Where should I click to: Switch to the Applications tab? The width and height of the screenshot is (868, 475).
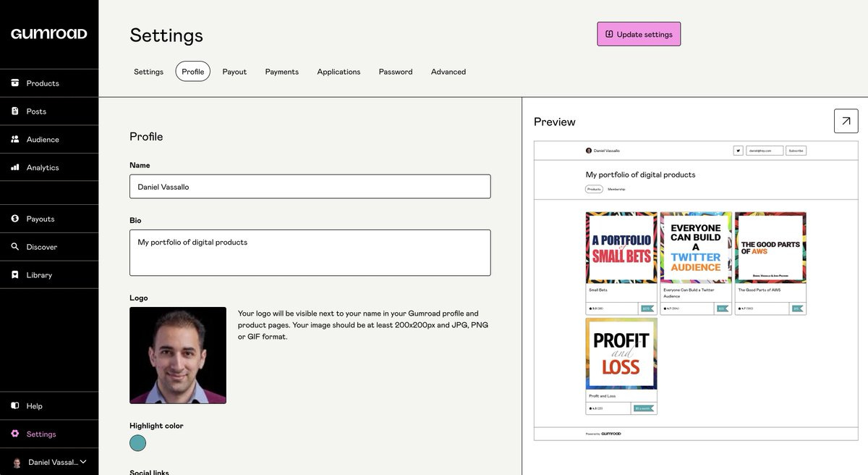pyautogui.click(x=339, y=72)
